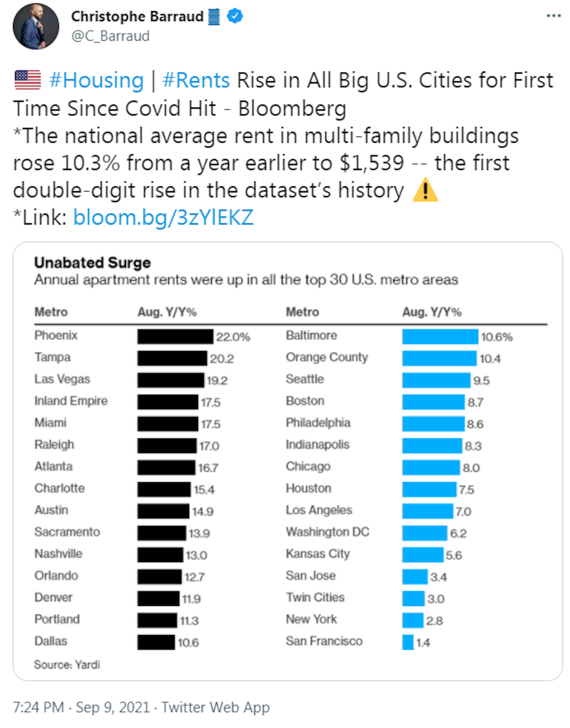The width and height of the screenshot is (570, 728).
Task: Click New York's blue 2.8 bar
Action: tap(413, 620)
